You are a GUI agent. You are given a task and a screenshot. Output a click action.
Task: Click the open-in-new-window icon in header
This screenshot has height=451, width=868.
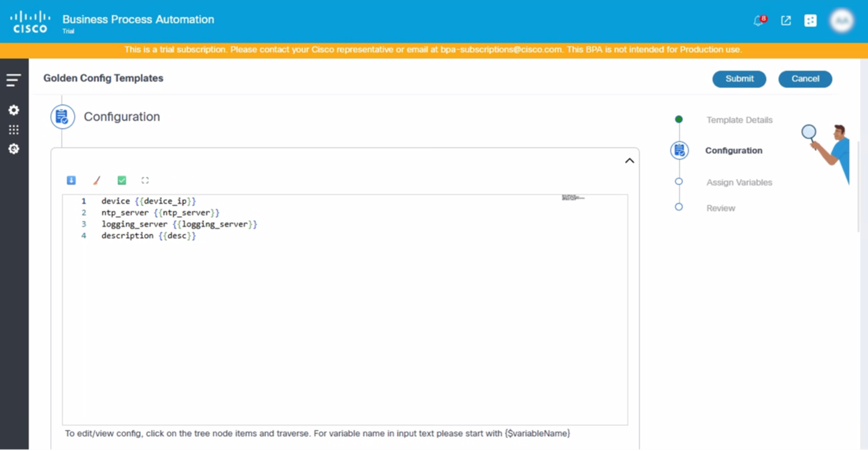click(x=786, y=20)
